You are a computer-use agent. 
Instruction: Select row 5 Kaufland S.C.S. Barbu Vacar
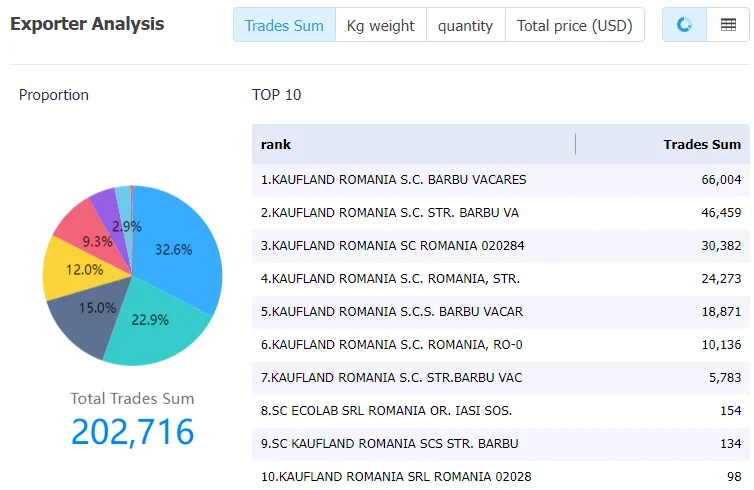click(501, 312)
